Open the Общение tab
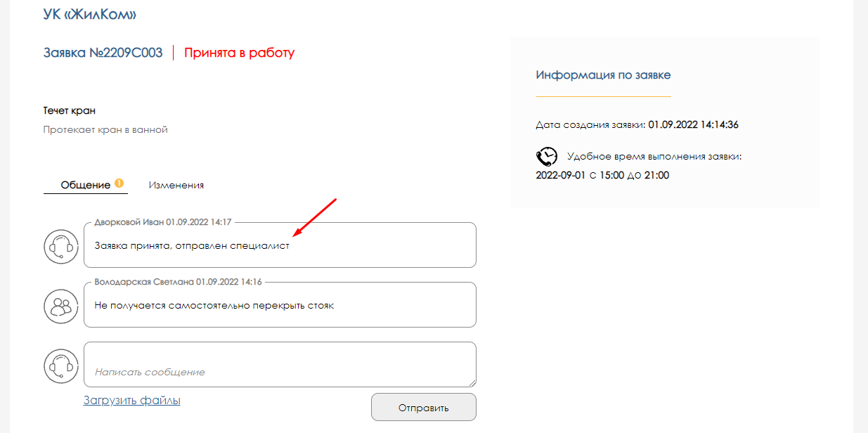 86,186
